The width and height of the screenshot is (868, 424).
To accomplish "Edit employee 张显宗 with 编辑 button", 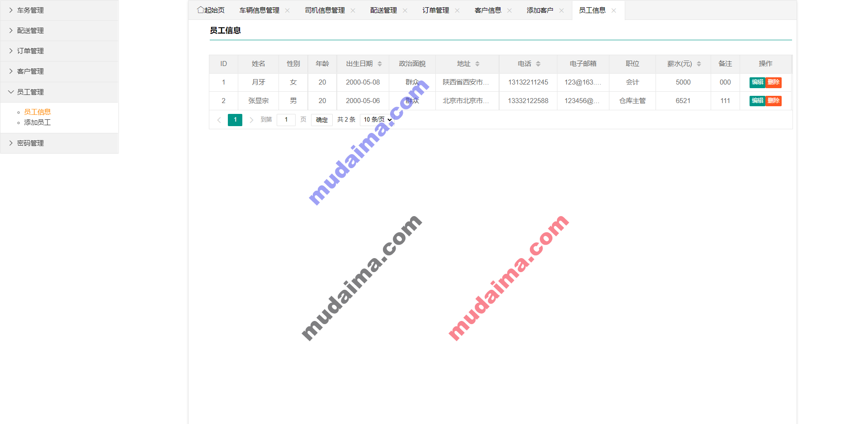I will pyautogui.click(x=758, y=101).
